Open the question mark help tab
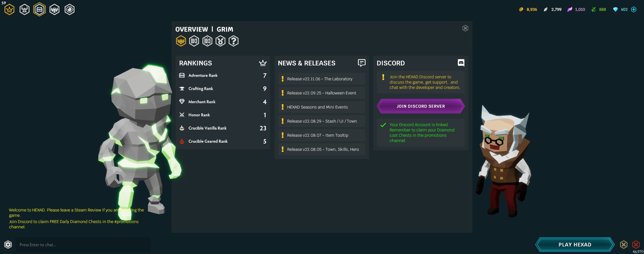Screen dimensions: 644x254 coord(233,41)
